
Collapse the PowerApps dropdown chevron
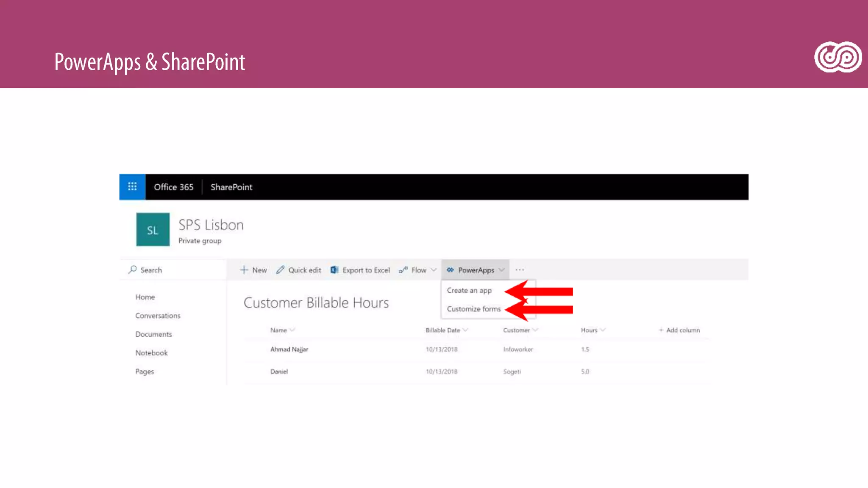tap(502, 270)
